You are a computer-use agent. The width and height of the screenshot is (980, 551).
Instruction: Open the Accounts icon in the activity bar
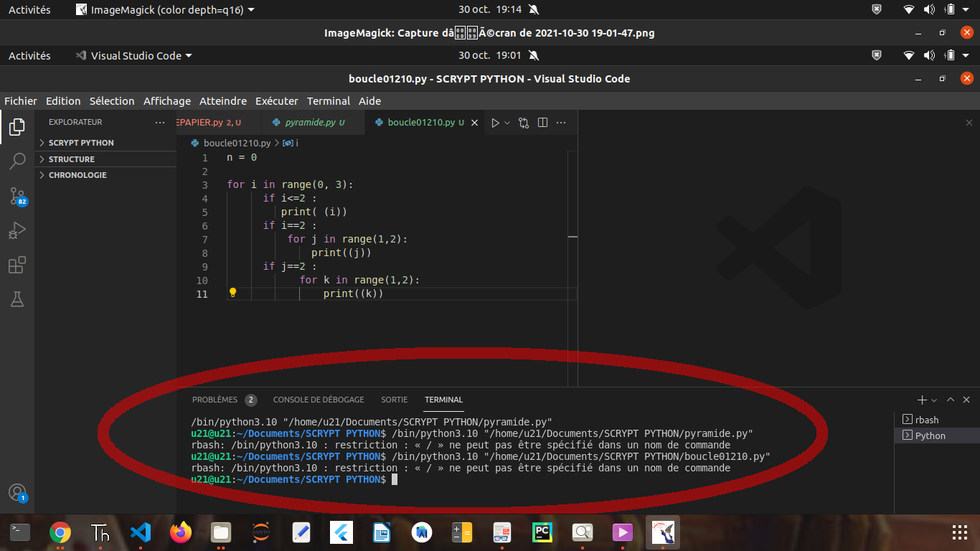tap(17, 493)
